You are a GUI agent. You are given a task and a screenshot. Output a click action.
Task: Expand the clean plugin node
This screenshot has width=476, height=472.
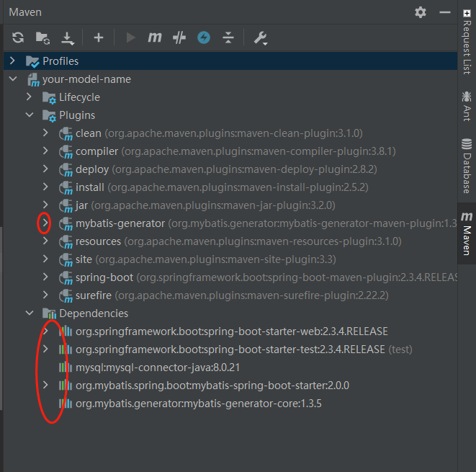(x=45, y=133)
